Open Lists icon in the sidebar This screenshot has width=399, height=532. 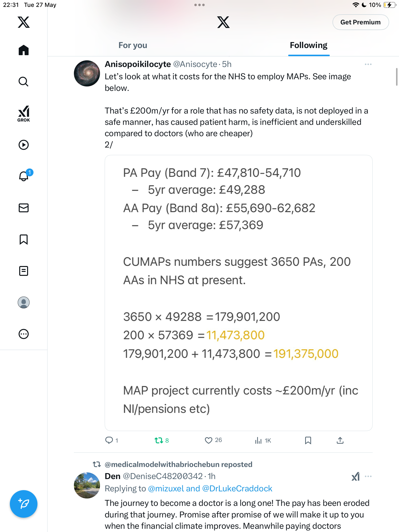tap(24, 271)
